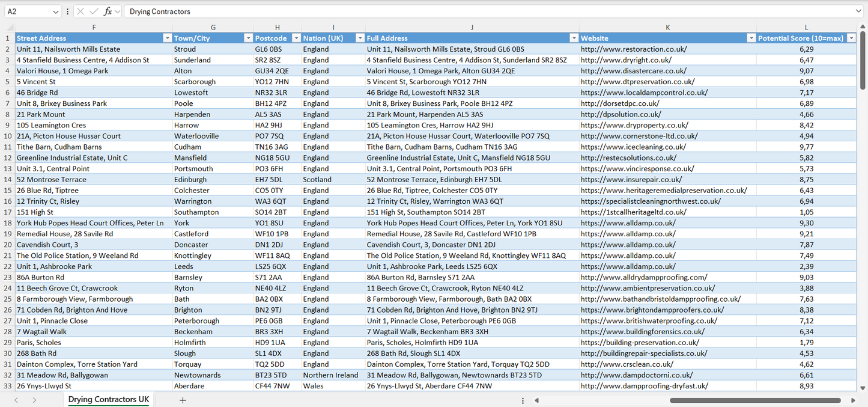Click the Enter checkmark icon in the formula bar

pyautogui.click(x=94, y=11)
